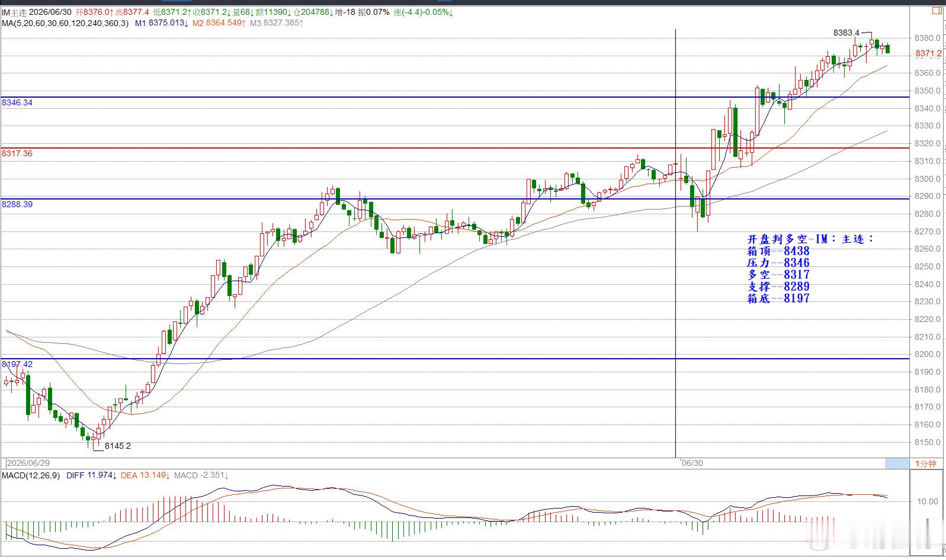Click the light-blue scroll thumb beside 1分钟
Screen dimensions: 946x560
897,464
